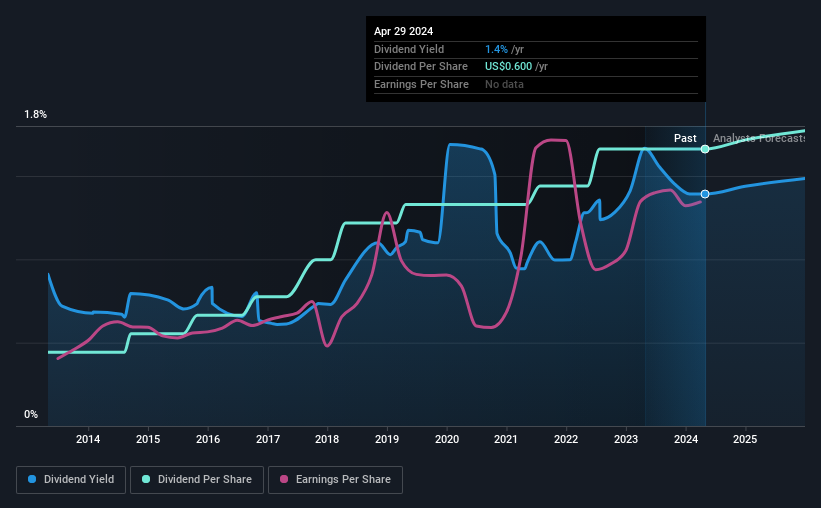The height and width of the screenshot is (508, 821).
Task: Click the Dividend Yield tooltip row label
Action: 409,49
